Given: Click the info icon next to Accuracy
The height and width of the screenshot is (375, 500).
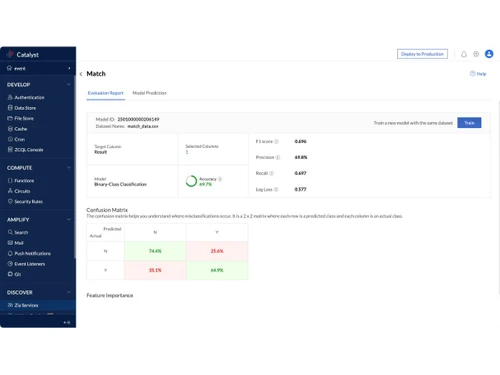Looking at the screenshot, I should pyautogui.click(x=220, y=179).
